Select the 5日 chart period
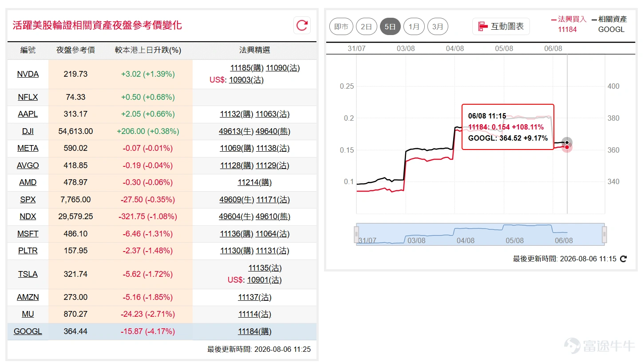The width and height of the screenshot is (644, 362). [390, 27]
